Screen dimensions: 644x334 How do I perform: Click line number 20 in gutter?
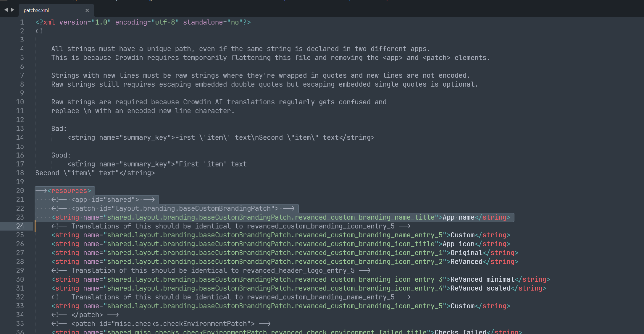click(20, 191)
